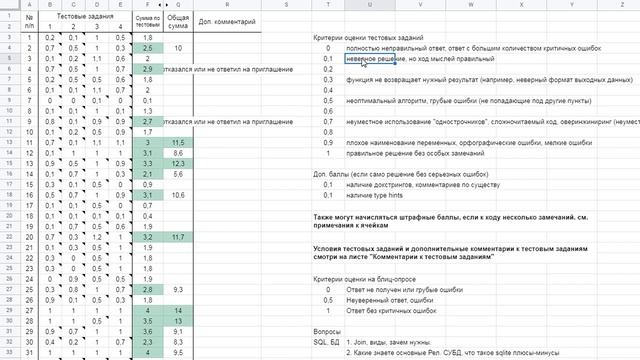Click the '№ п/п' header cell
Viewport: 640px width, 360px height.
coord(29,22)
